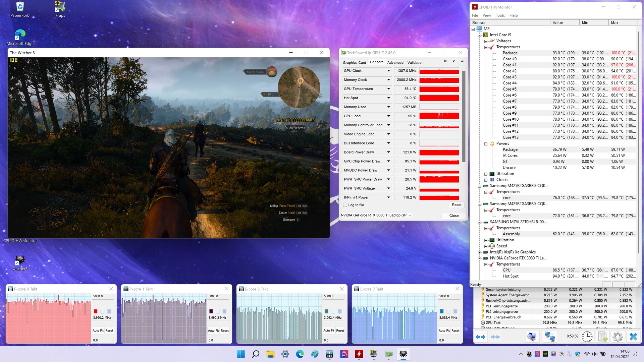
Task: Open the File menu in HWMonitor
Action: [x=475, y=15]
